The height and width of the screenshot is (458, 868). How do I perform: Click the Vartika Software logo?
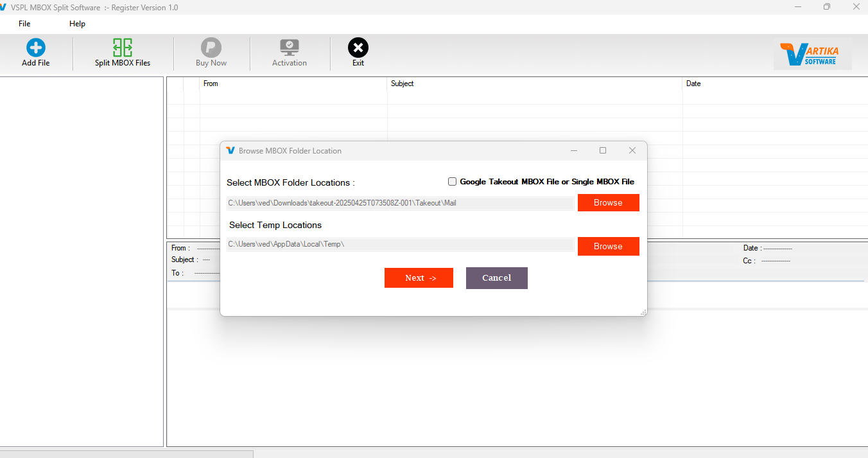point(813,54)
